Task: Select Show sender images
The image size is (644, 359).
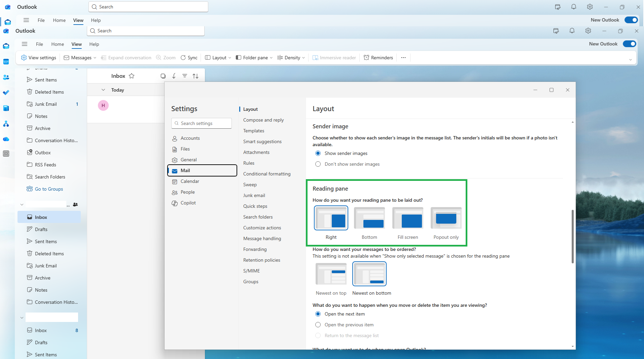Action: pyautogui.click(x=318, y=153)
